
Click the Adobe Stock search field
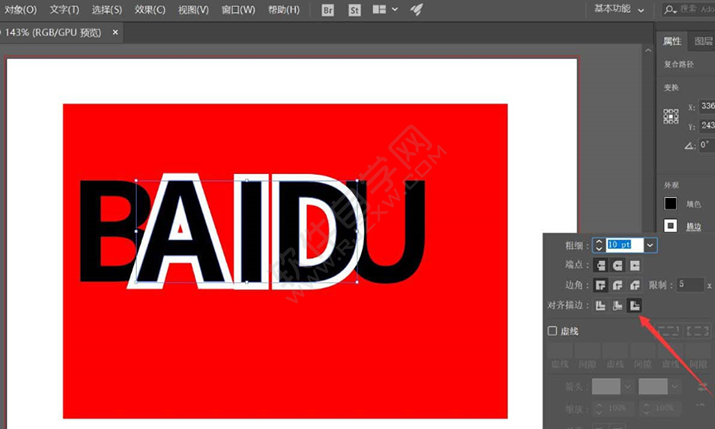click(689, 9)
